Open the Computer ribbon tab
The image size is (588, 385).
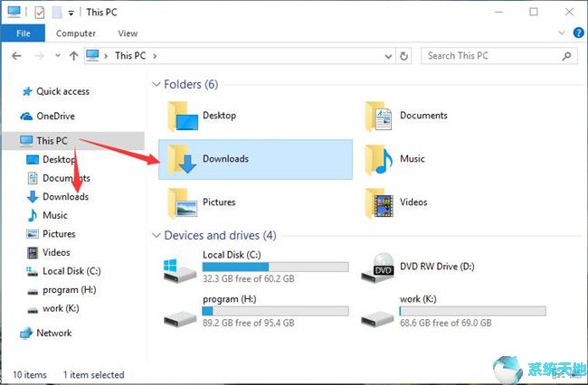click(x=76, y=33)
